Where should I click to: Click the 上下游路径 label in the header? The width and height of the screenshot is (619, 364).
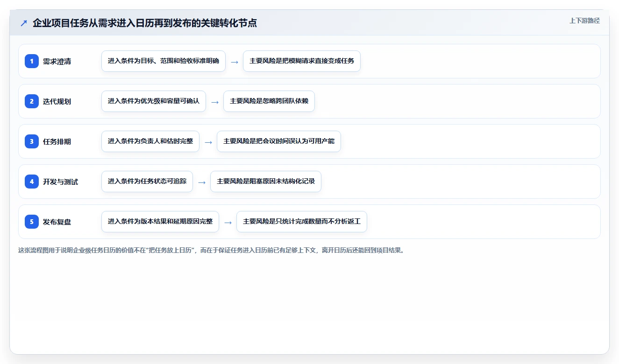[x=584, y=21]
